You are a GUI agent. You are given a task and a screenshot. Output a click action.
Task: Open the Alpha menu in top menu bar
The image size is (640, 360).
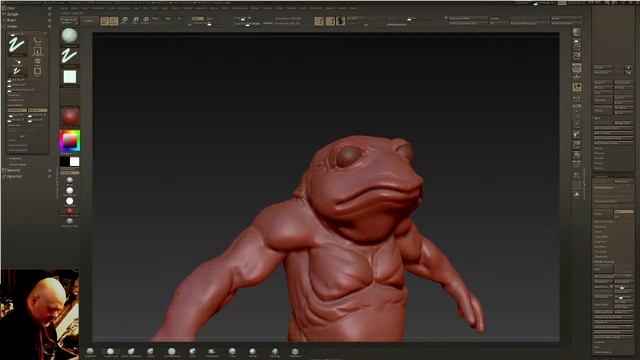pyautogui.click(x=64, y=8)
